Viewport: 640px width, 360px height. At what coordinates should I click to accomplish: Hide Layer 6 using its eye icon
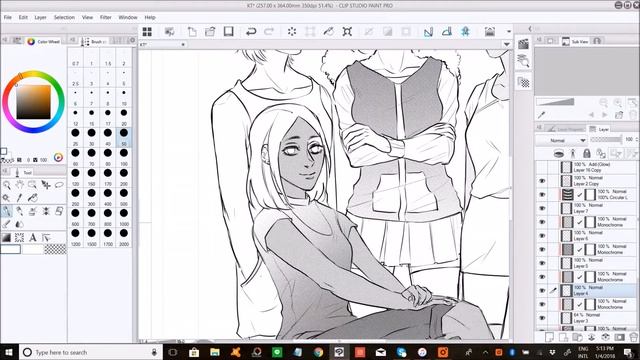pyautogui.click(x=542, y=236)
